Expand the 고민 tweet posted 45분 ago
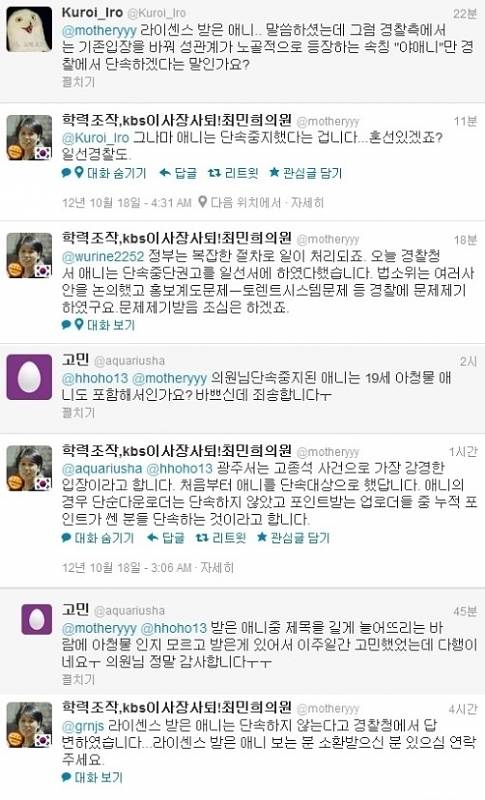This screenshot has height=800, width=485. pyautogui.click(x=78, y=679)
